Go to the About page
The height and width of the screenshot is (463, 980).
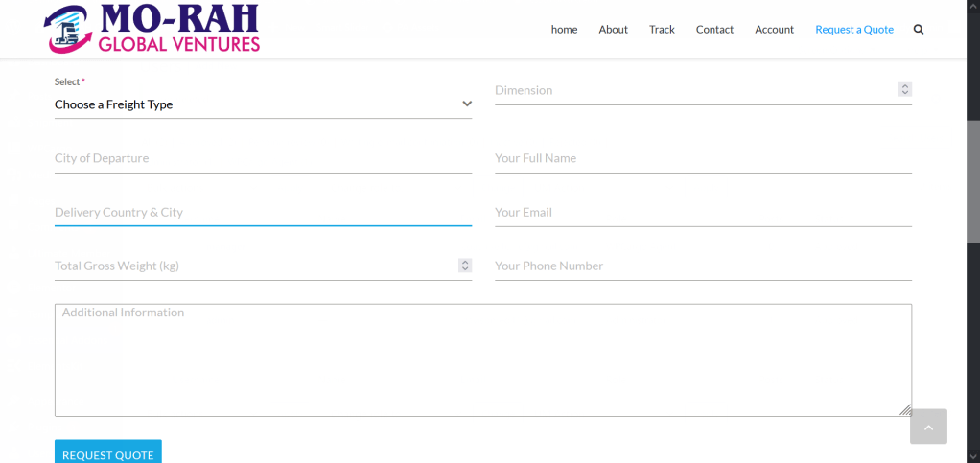613,30
